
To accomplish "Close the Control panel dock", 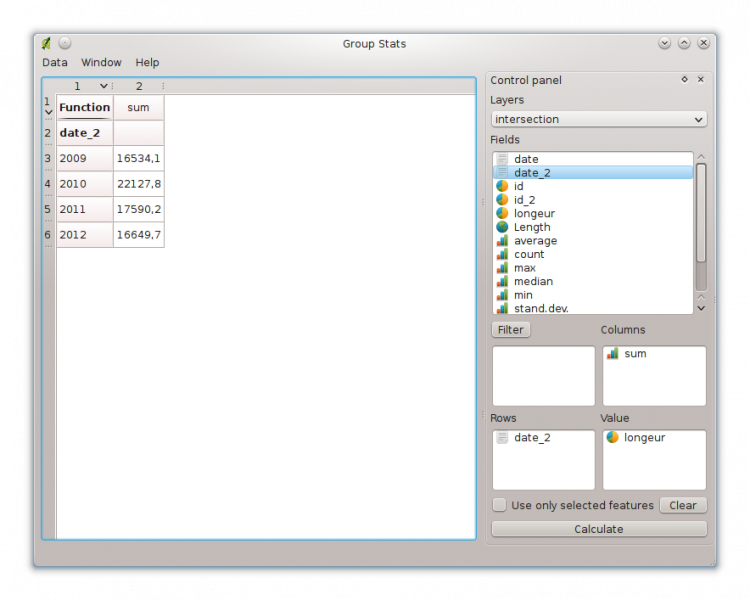I will [x=700, y=80].
